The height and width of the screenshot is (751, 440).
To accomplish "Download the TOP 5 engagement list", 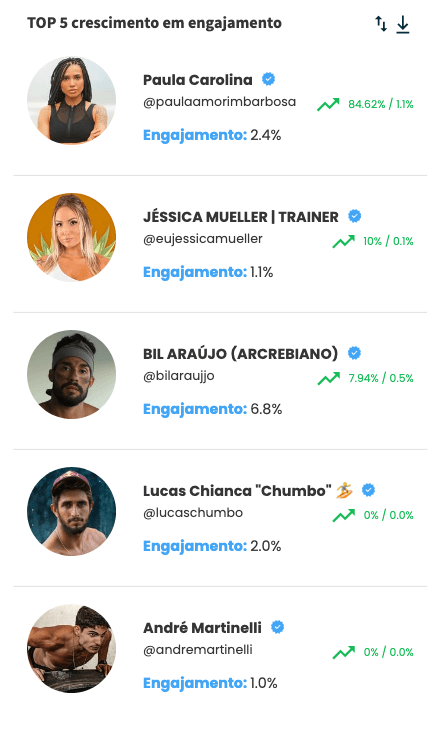I will pyautogui.click(x=403, y=24).
